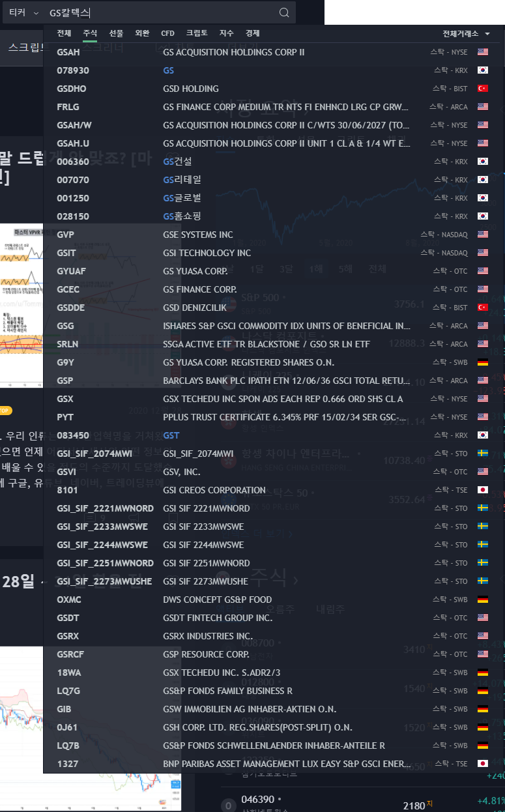
Task: Click the Japanese flag on the 1327 BNP Paribas row
Action: point(483,764)
